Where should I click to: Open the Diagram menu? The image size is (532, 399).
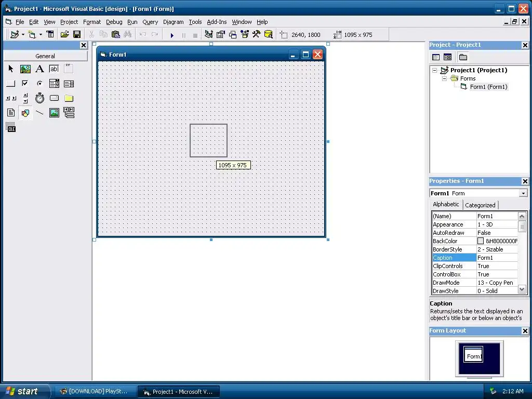pos(174,22)
